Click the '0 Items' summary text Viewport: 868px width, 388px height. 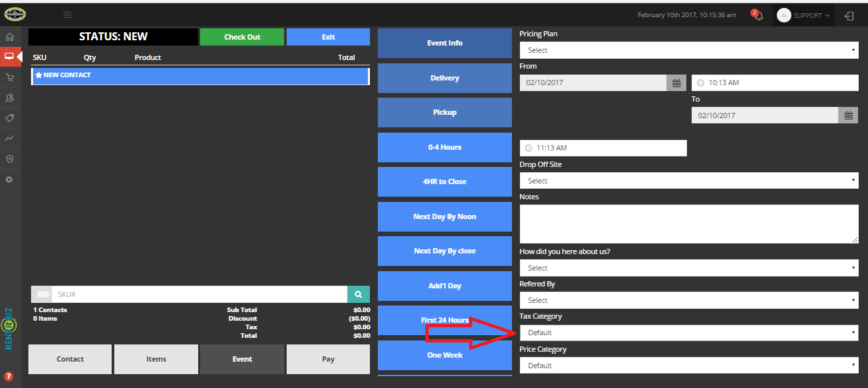(46, 318)
